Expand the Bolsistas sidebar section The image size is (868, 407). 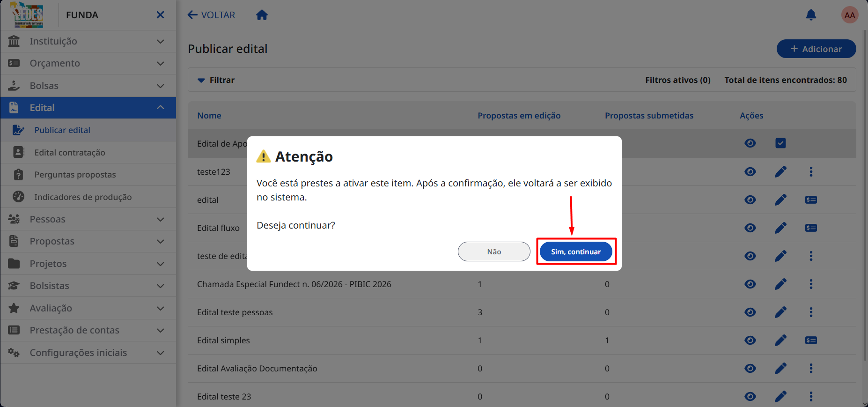[88, 286]
